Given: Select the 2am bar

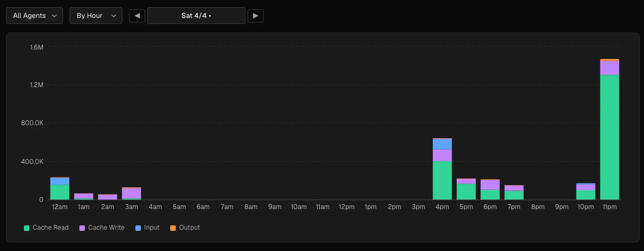Looking at the screenshot, I should [108, 197].
